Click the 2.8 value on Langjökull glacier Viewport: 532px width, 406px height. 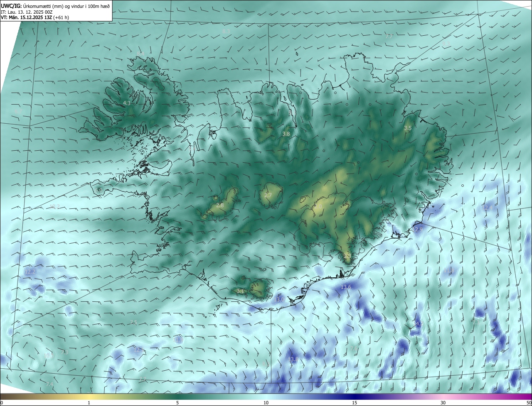220,205
